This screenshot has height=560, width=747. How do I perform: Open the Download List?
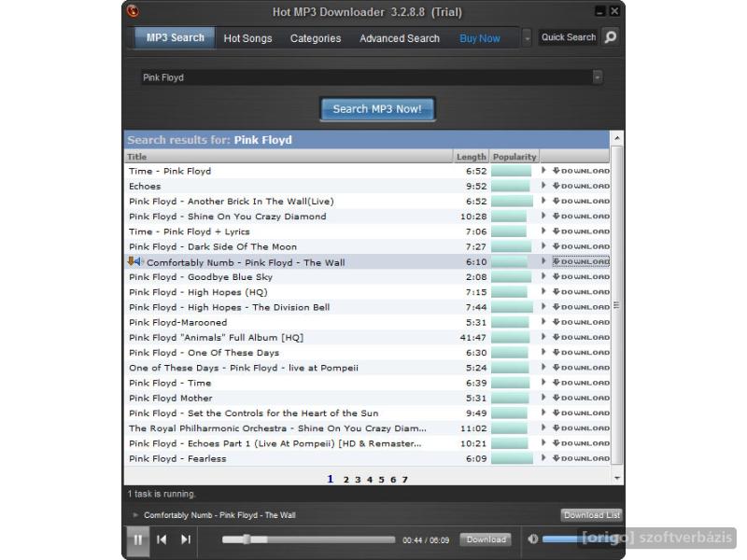591,515
